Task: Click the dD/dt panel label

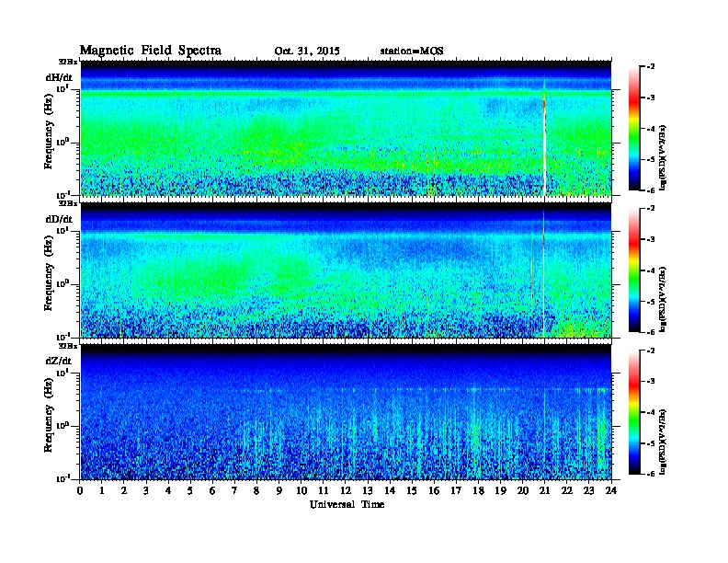Action: click(x=59, y=219)
